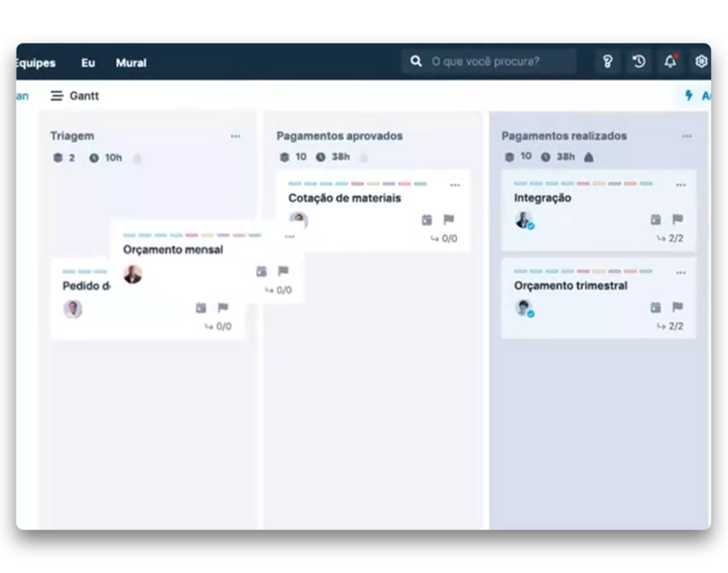The height and width of the screenshot is (573, 728).
Task: Click the help question mark icon
Action: 607,62
